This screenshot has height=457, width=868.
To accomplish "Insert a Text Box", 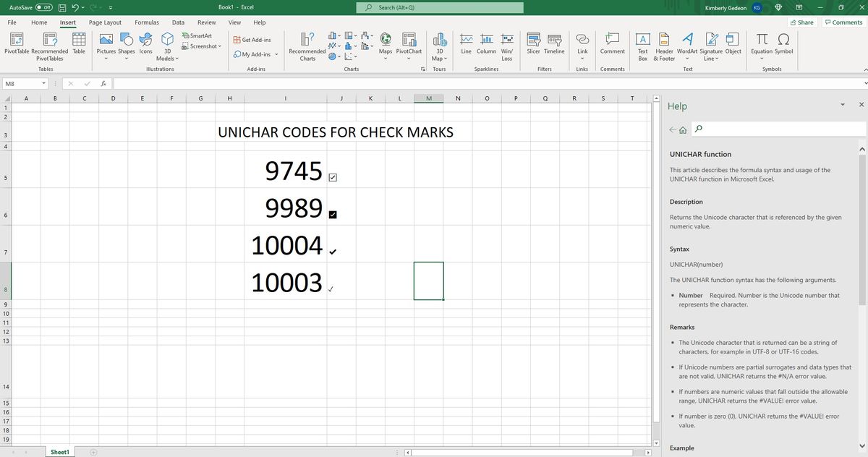I will tap(643, 46).
